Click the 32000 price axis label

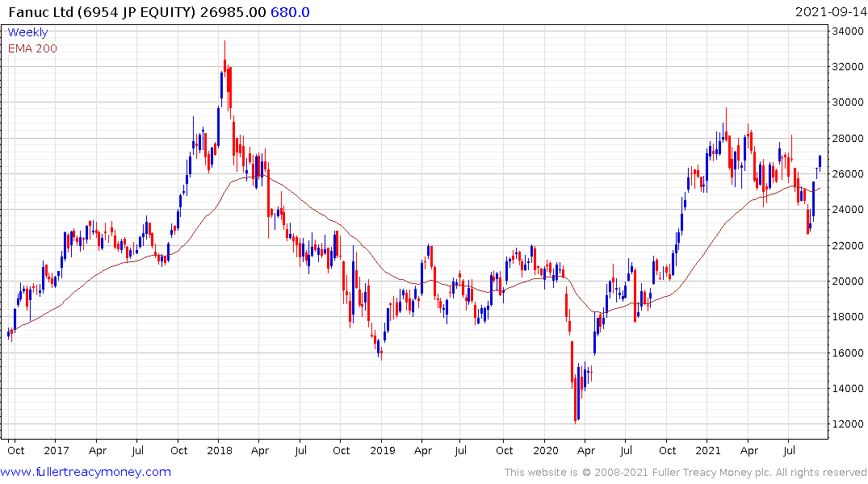847,66
